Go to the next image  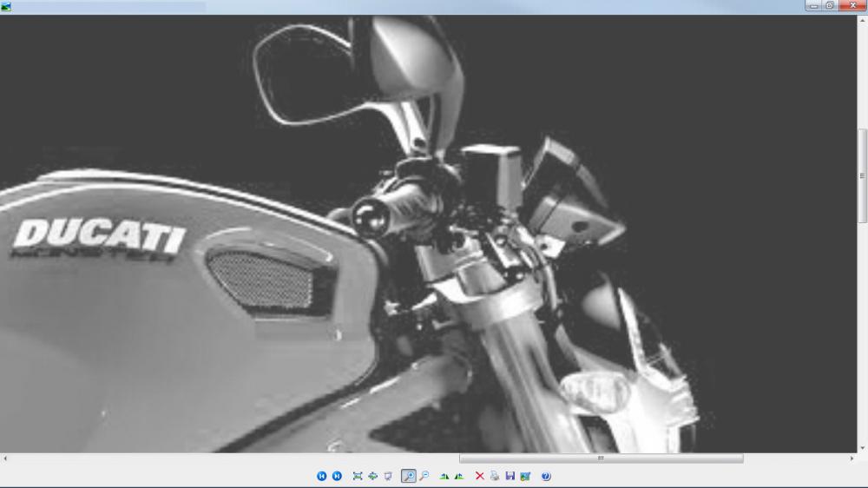click(x=337, y=477)
